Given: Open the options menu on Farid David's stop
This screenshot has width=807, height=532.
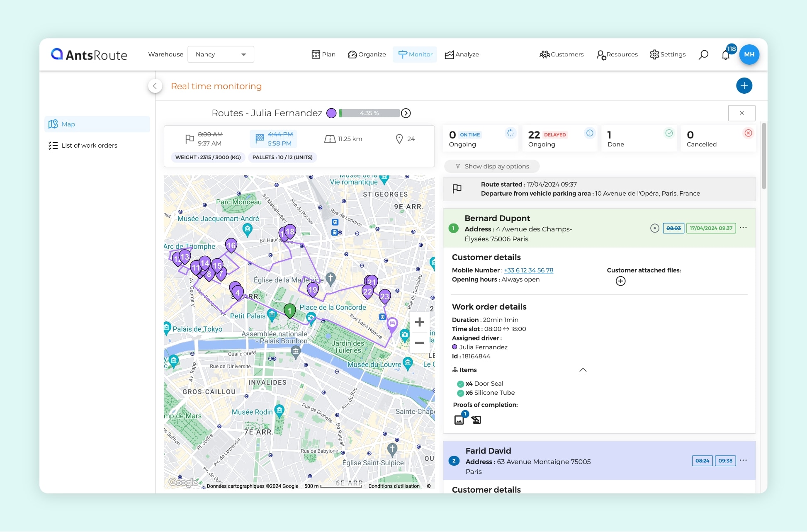Looking at the screenshot, I should point(744,460).
